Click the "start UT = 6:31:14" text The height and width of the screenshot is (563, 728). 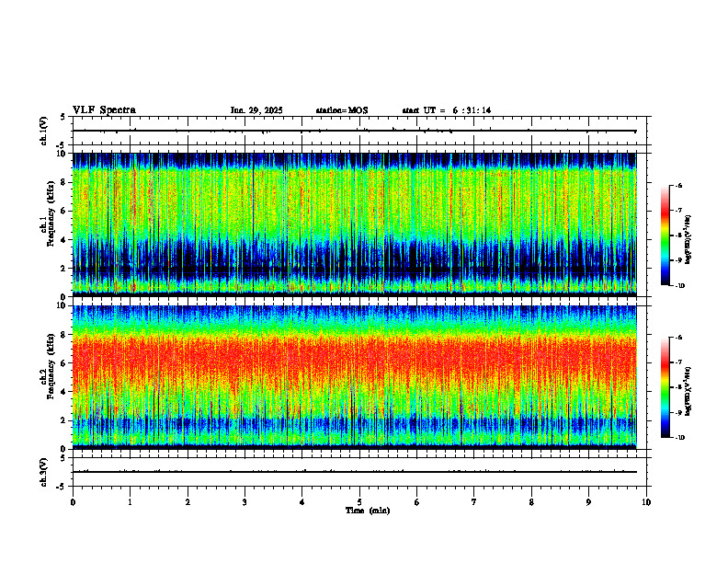coord(447,110)
